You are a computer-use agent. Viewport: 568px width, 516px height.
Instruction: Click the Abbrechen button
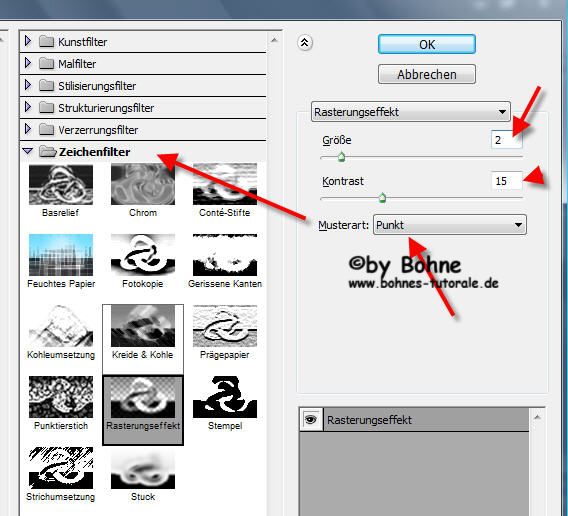pos(427,74)
